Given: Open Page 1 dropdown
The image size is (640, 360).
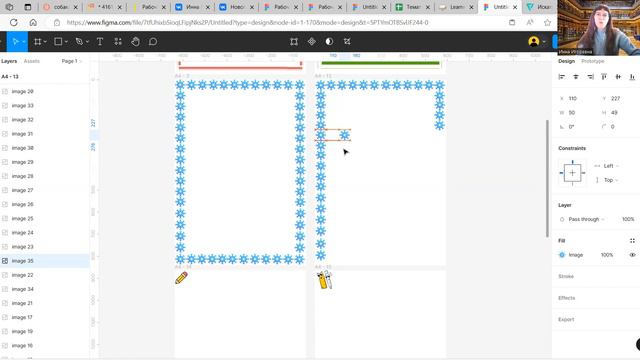Looking at the screenshot, I should 72,61.
